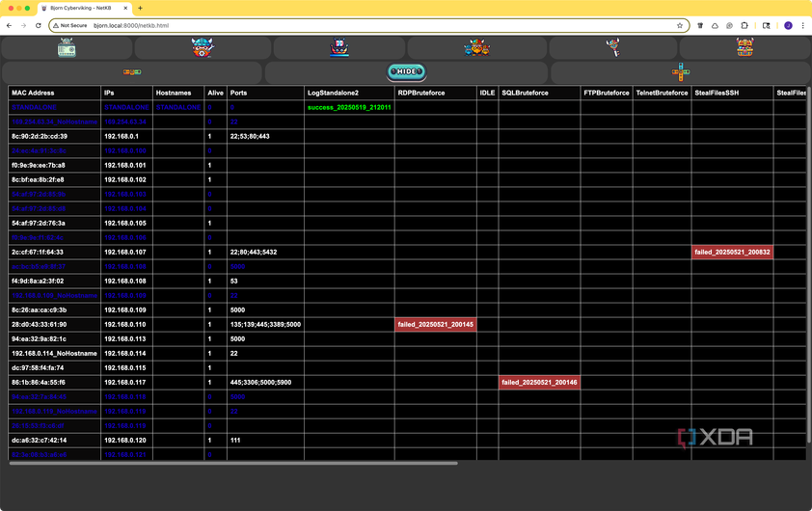Click ports cell 445;3306;5000;5900
The height and width of the screenshot is (511, 812).
pyautogui.click(x=265, y=383)
